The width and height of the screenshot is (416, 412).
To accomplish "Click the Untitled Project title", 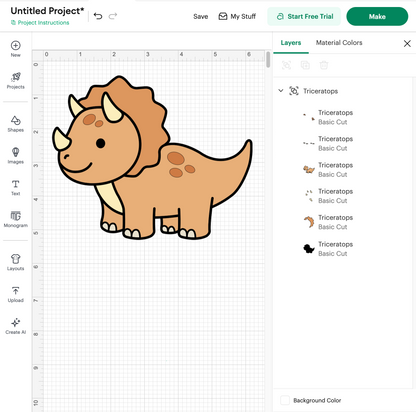I will (x=47, y=11).
